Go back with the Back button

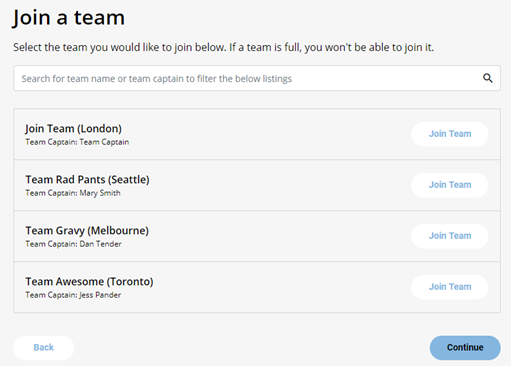coord(44,348)
